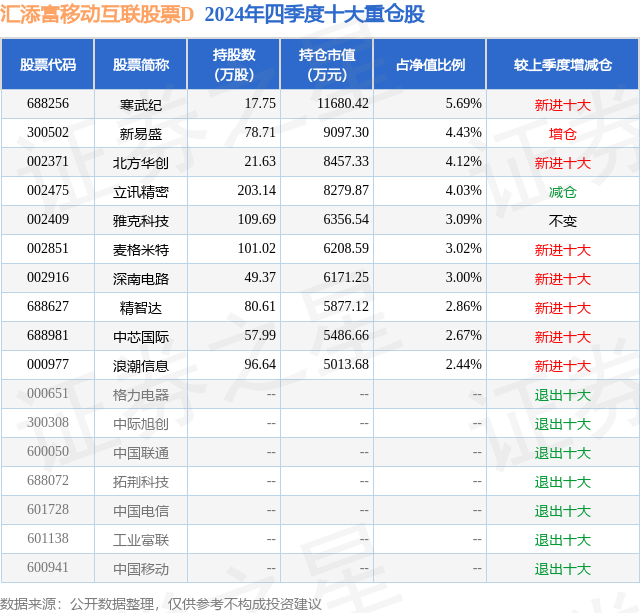Click the 数据来源 footer note
The width and height of the screenshot is (640, 613).
click(160, 604)
